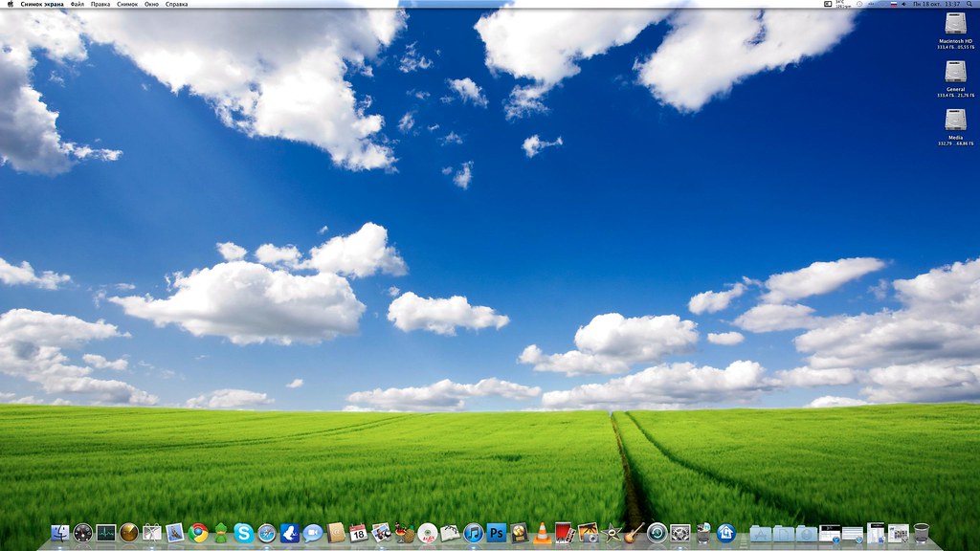Open Finder from the dock
The height and width of the screenshot is (551, 980).
[x=60, y=533]
